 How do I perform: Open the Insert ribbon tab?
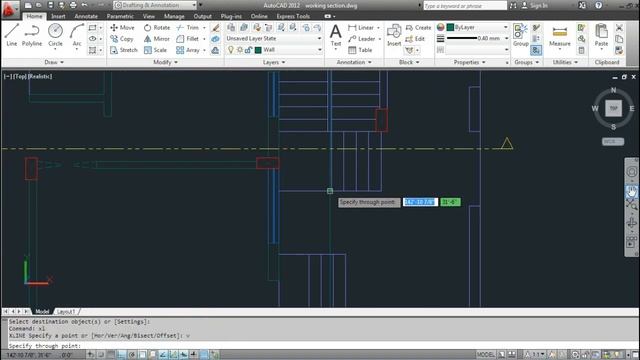point(58,16)
